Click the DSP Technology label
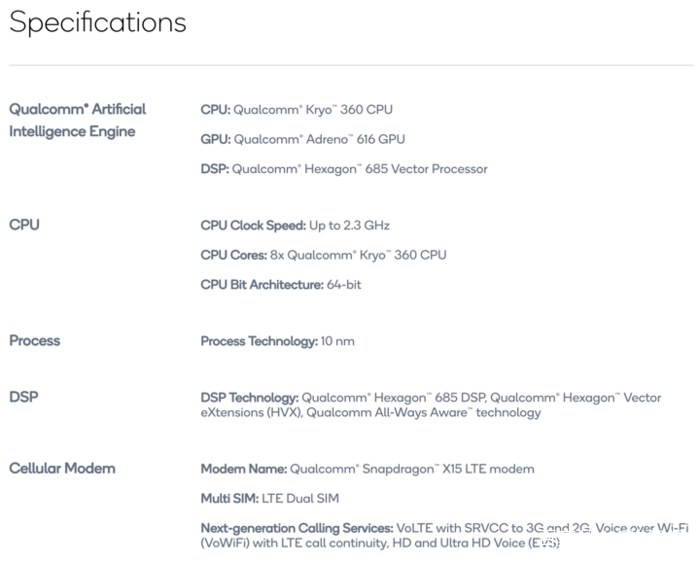 [249, 397]
